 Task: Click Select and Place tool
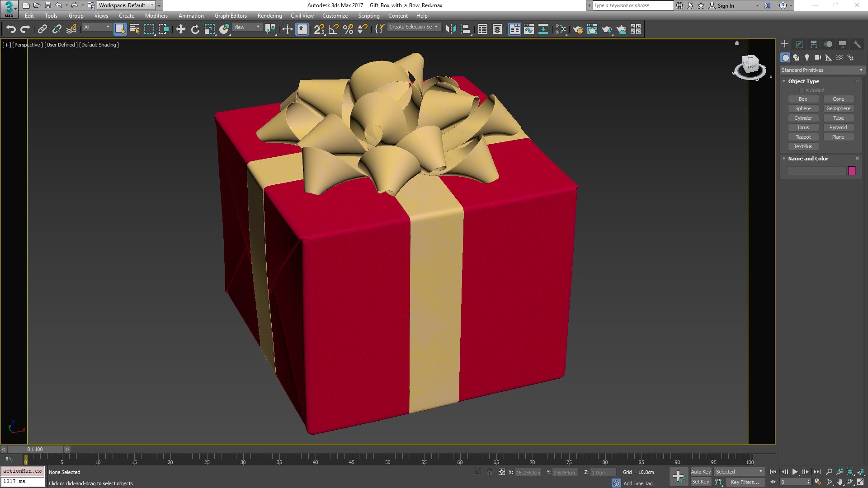click(x=224, y=29)
